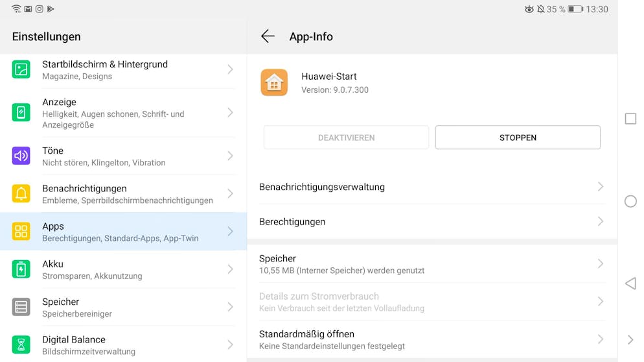The image size is (644, 362).
Task: Open Berechtigungen chevron arrow
Action: pos(601,221)
